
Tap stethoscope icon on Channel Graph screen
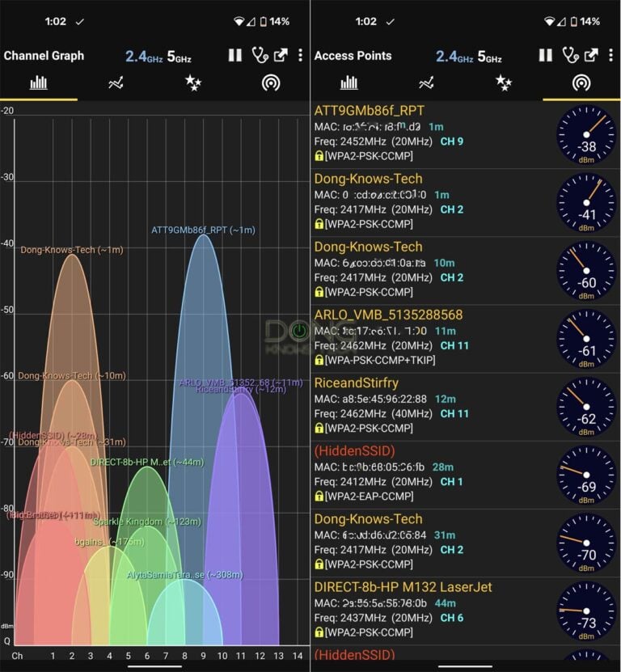[x=259, y=56]
